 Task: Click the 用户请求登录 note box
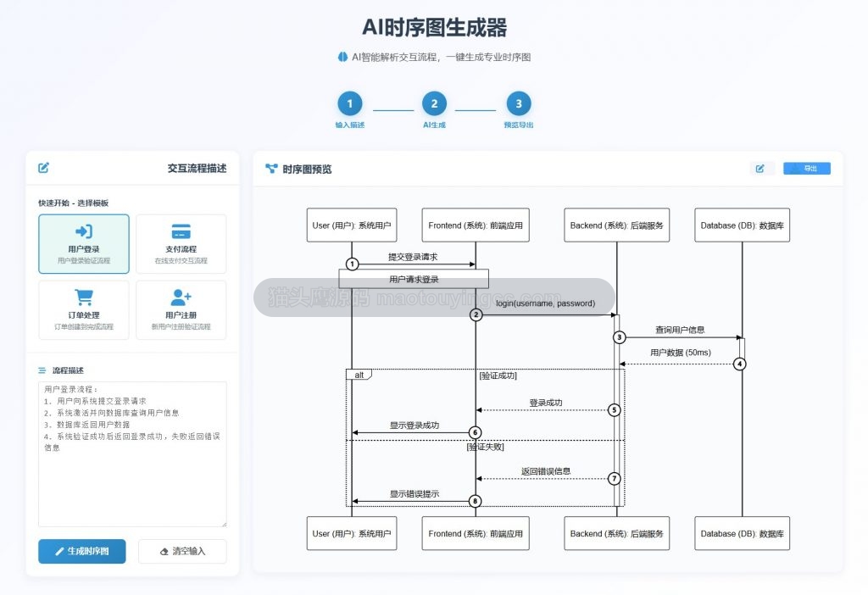coord(414,279)
